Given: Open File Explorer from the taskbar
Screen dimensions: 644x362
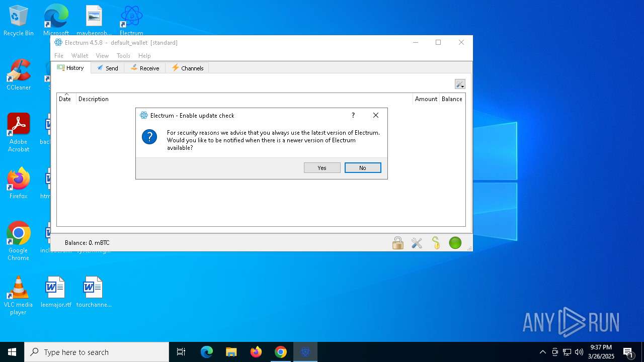Looking at the screenshot, I should 231,352.
